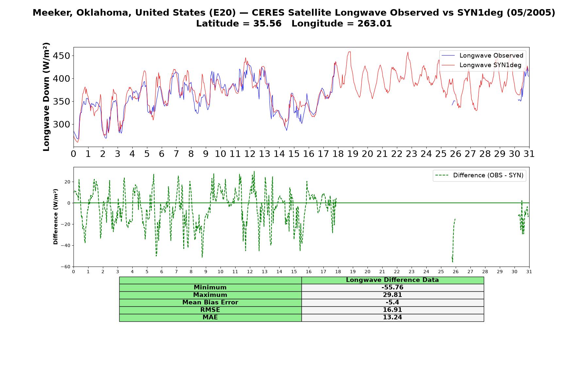Select the Longwave SYN1deg legend label
This screenshot has height=392, width=588.
tap(490, 65)
